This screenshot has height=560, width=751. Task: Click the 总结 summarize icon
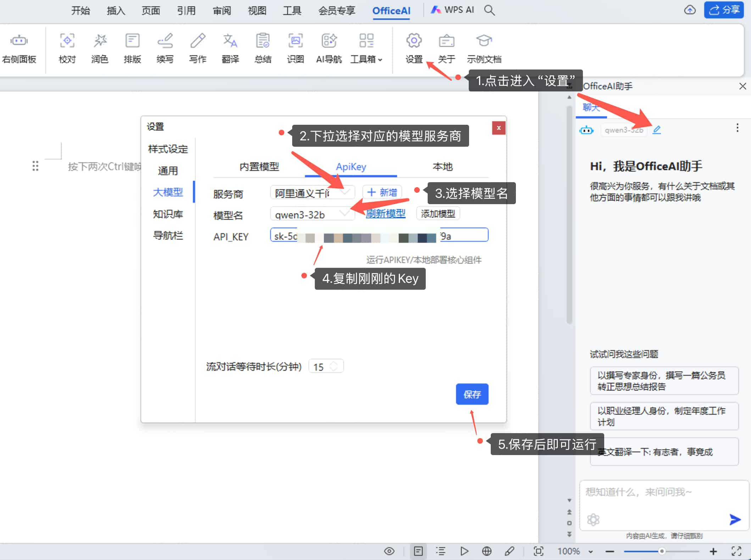click(x=262, y=48)
